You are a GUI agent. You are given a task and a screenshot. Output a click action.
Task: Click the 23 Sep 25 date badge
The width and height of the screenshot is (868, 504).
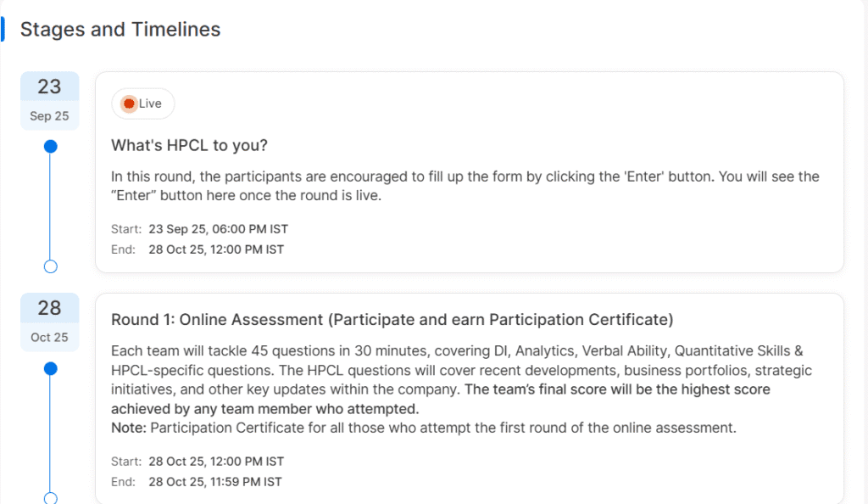[50, 100]
